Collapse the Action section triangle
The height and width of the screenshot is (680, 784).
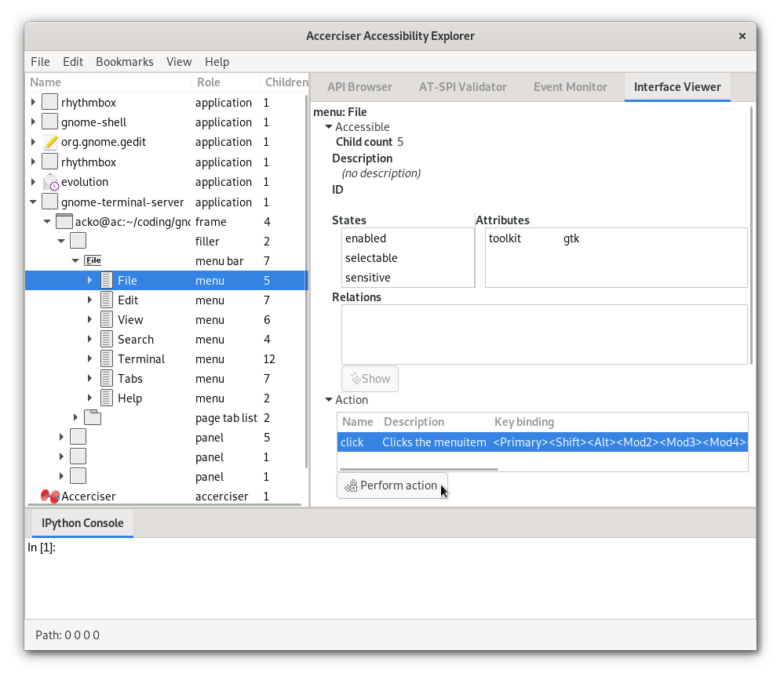click(x=329, y=400)
